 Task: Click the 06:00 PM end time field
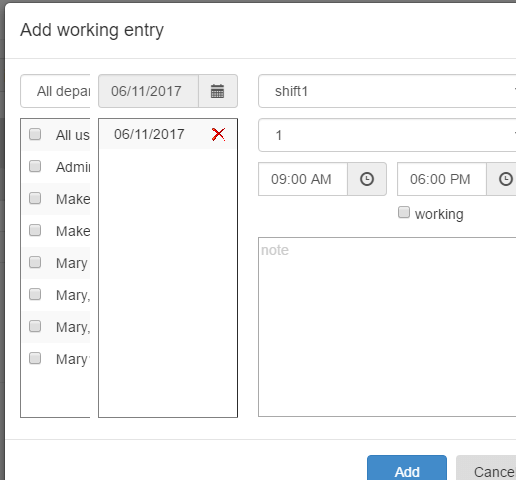click(x=442, y=179)
